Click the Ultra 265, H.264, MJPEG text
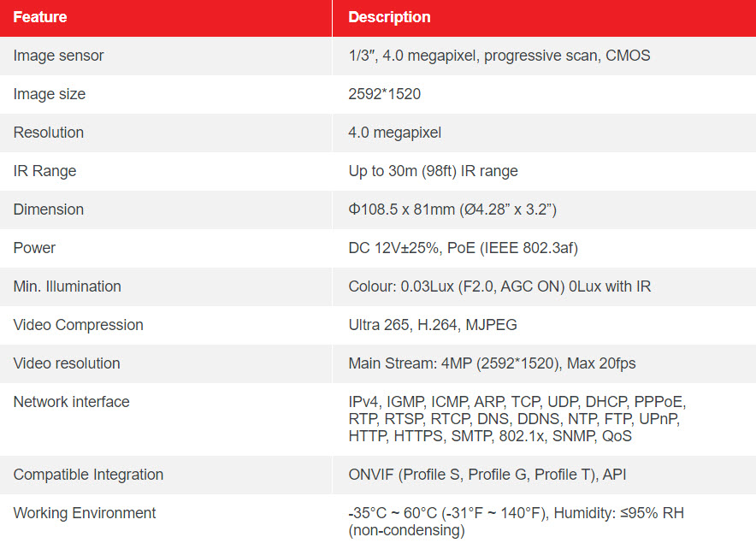Screen dimensions: 756x549 433,325
